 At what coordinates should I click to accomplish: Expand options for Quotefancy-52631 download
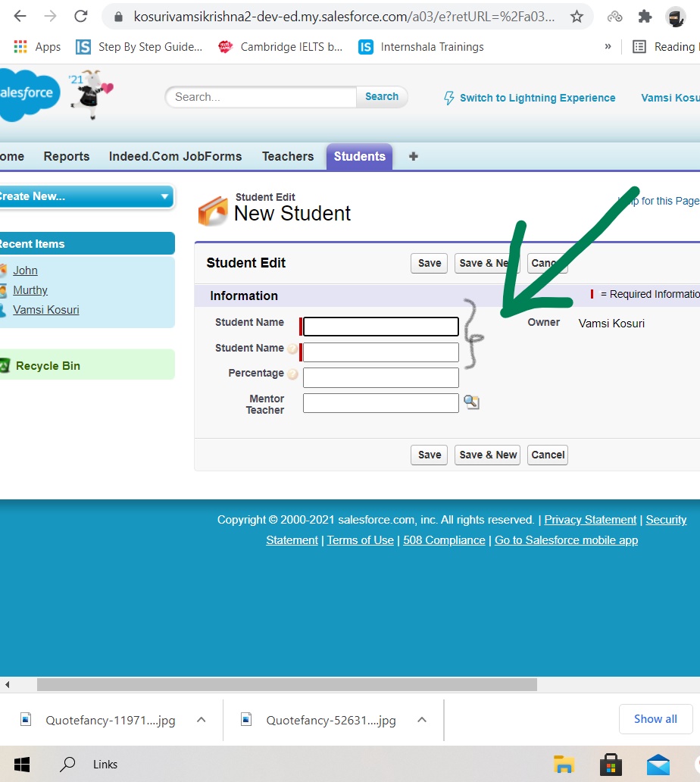click(422, 720)
